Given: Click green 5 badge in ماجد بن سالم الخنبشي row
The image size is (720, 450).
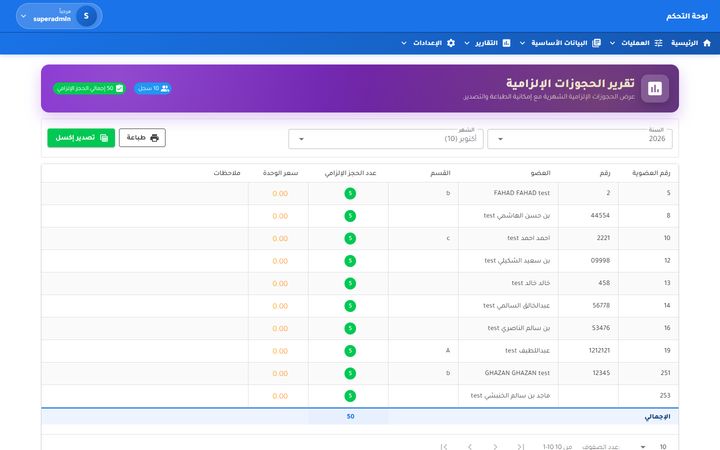Looking at the screenshot, I should coord(350,396).
